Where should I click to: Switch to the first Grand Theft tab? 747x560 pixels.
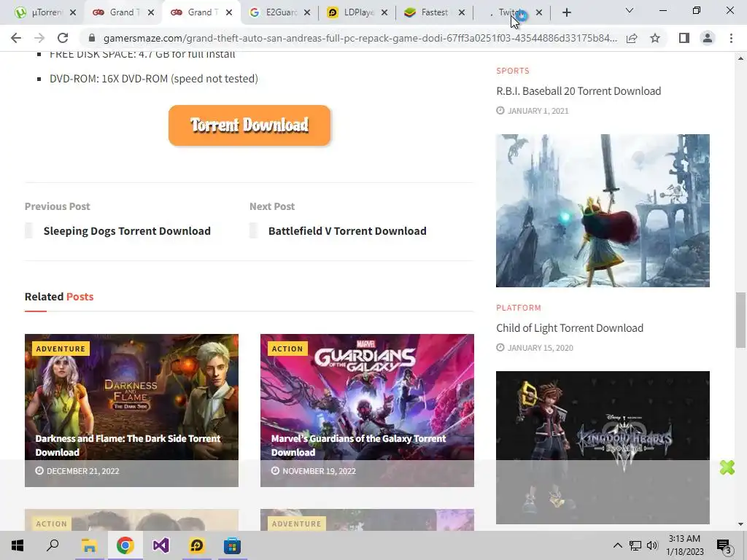pos(123,12)
